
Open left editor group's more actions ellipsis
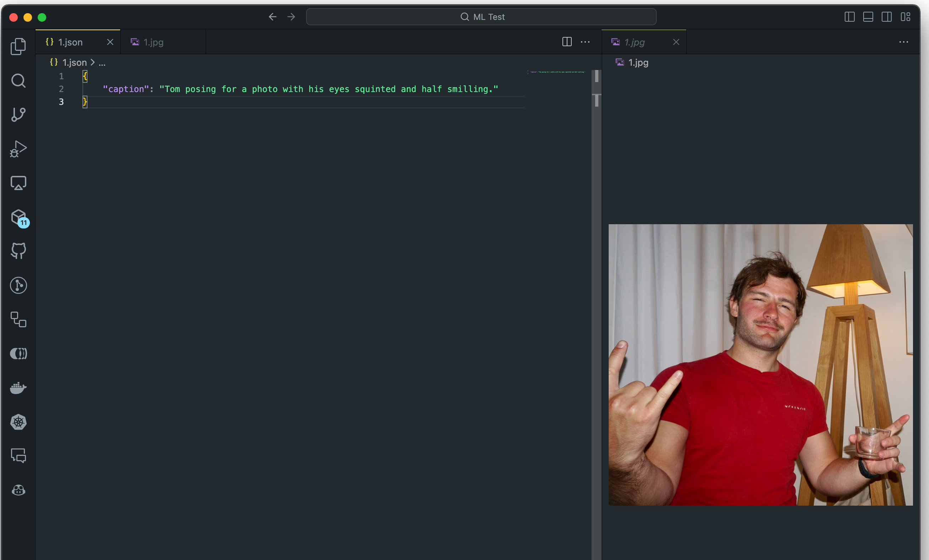click(x=585, y=42)
